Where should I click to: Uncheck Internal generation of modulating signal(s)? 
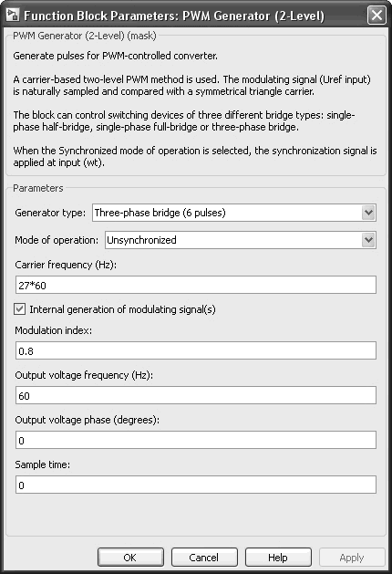coord(20,309)
